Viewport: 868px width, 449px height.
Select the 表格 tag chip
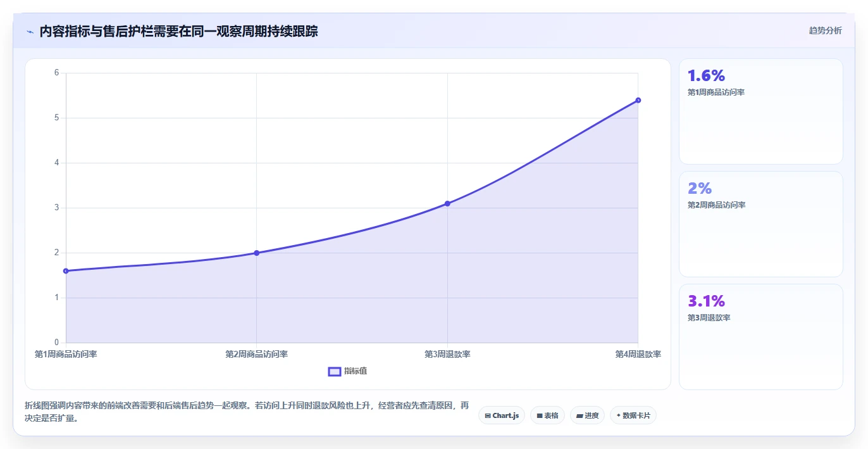(x=547, y=415)
